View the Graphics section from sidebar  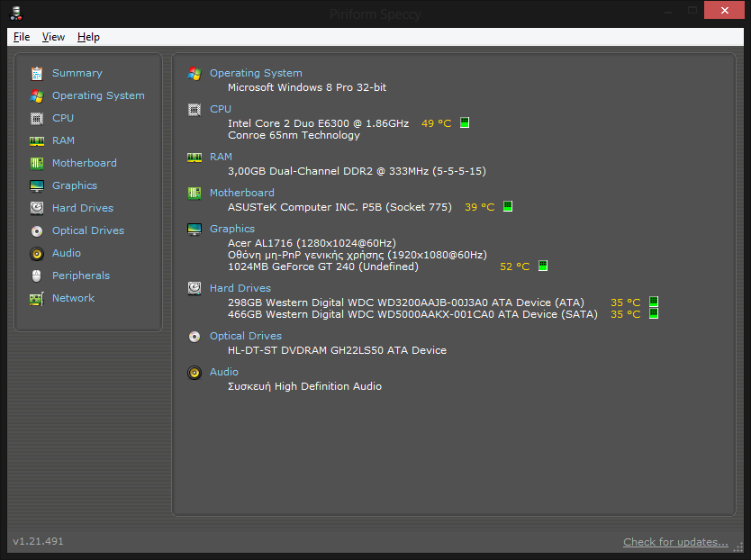pos(74,185)
